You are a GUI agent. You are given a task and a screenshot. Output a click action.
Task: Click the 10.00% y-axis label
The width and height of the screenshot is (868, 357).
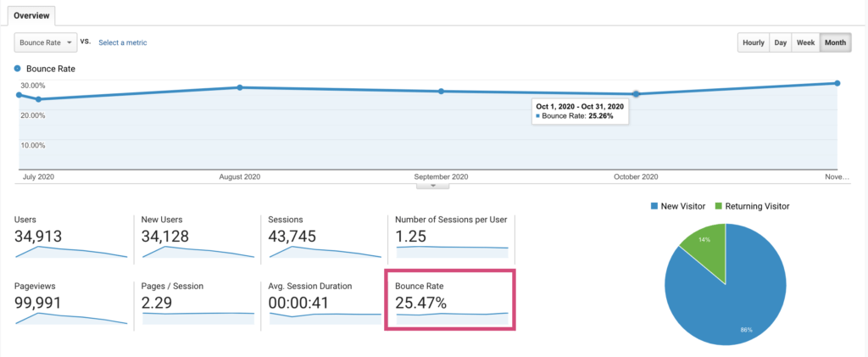tap(33, 145)
